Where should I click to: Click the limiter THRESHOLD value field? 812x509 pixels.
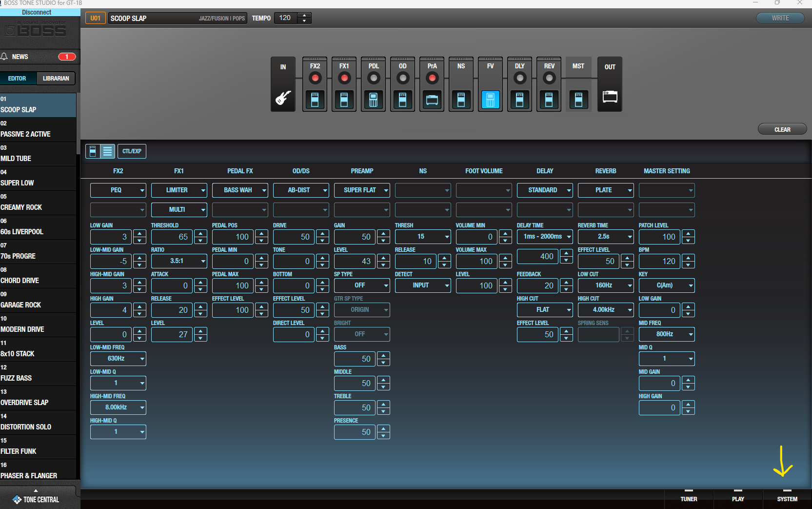(172, 237)
